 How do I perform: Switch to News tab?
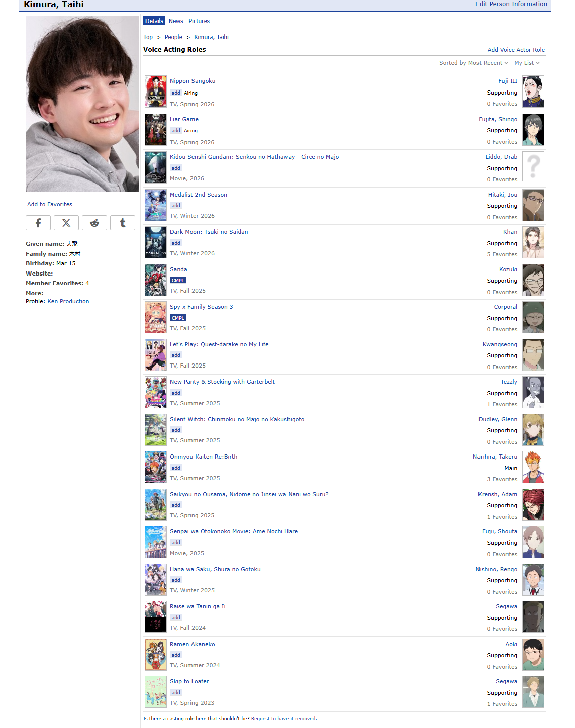click(x=176, y=21)
